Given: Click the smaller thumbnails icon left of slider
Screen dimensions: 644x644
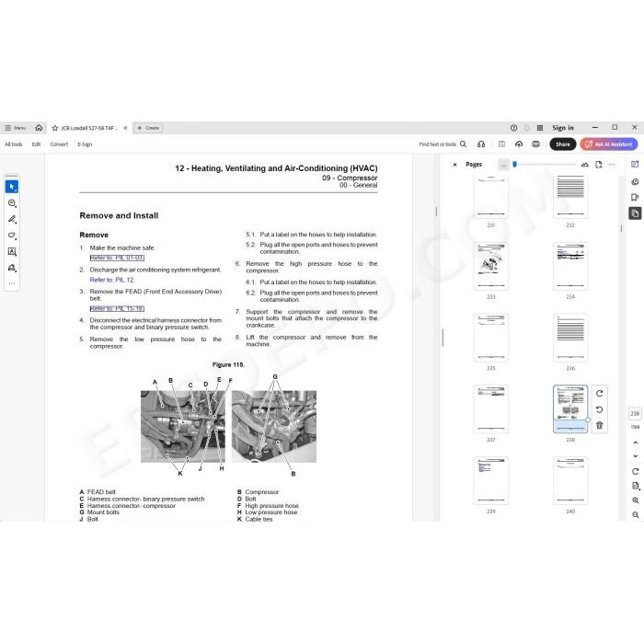Looking at the screenshot, I should coord(503,165).
